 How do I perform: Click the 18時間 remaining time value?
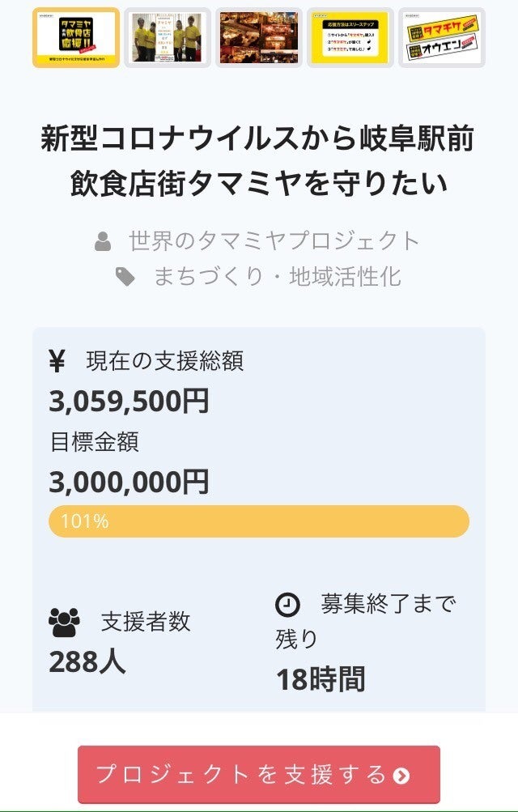pyautogui.click(x=321, y=679)
